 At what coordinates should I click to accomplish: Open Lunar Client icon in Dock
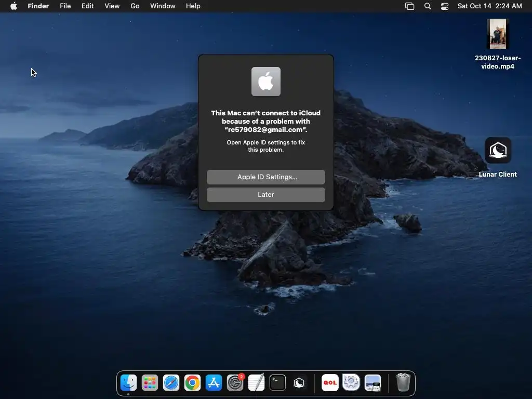299,383
